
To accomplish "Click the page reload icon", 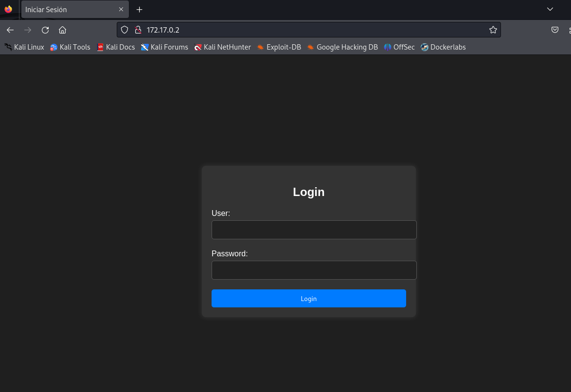I will [45, 30].
